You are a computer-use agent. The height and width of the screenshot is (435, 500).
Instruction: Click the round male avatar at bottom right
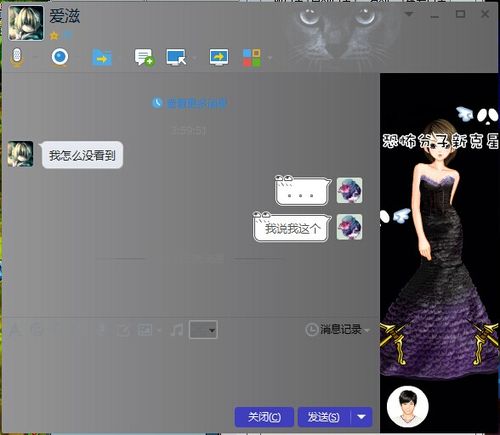pyautogui.click(x=408, y=406)
